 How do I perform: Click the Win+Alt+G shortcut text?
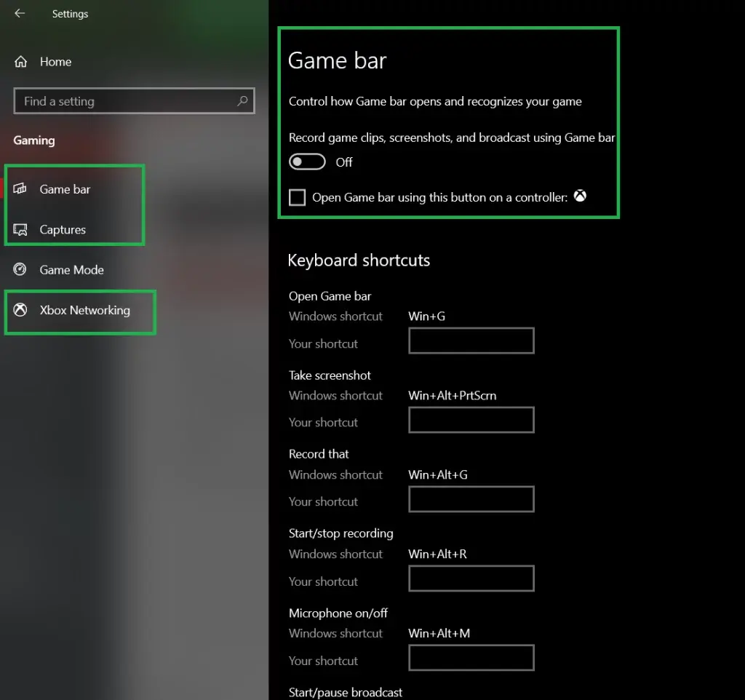click(438, 474)
